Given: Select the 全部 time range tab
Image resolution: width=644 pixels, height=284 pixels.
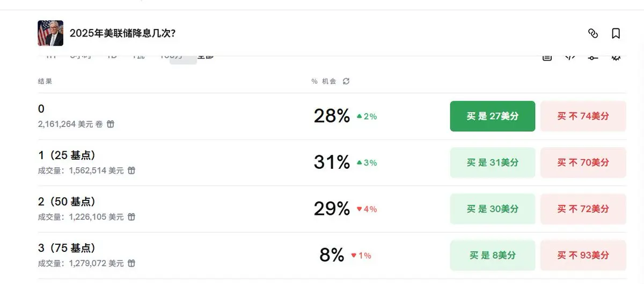Looking at the screenshot, I should point(206,57).
